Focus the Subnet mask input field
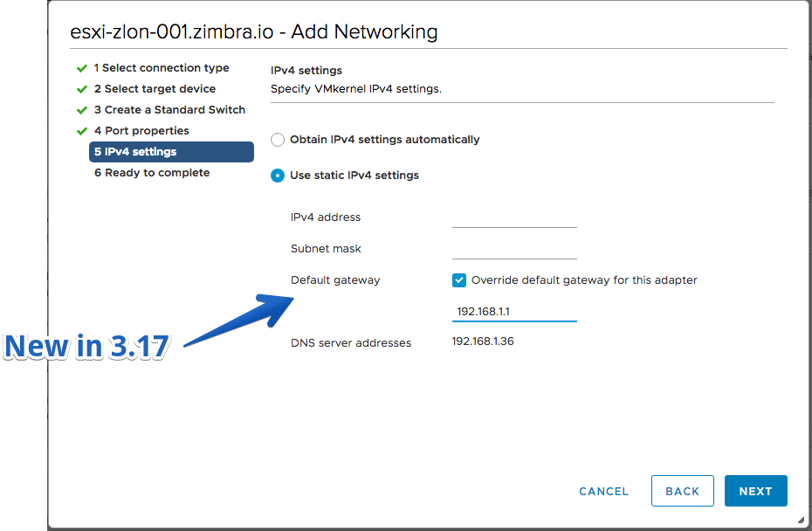 pyautogui.click(x=514, y=249)
